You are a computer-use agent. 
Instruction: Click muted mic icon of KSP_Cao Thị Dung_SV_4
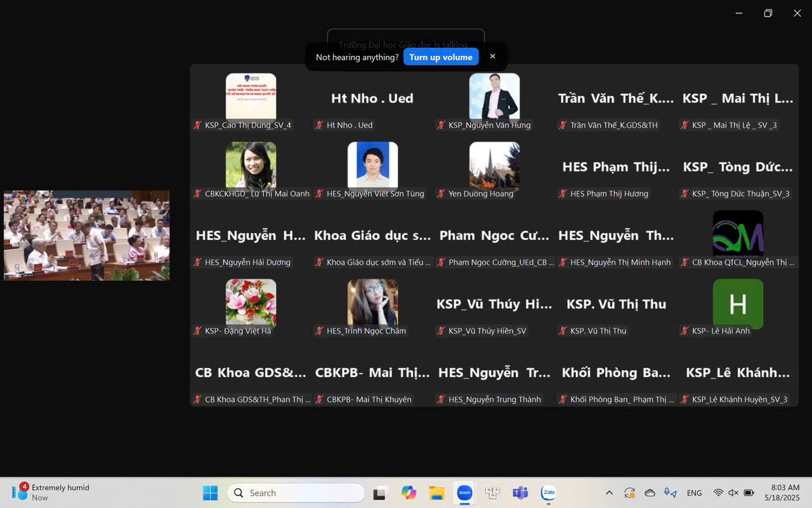198,125
